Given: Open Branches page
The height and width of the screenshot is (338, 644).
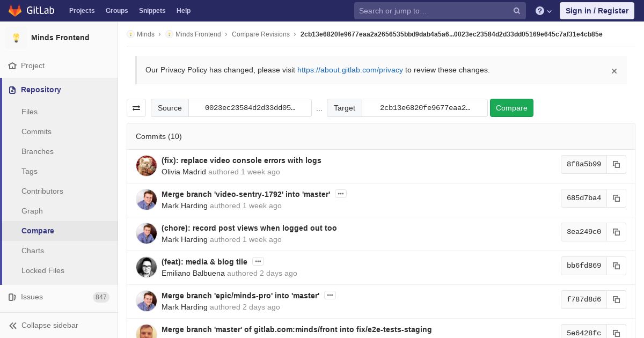Looking at the screenshot, I should [38, 151].
